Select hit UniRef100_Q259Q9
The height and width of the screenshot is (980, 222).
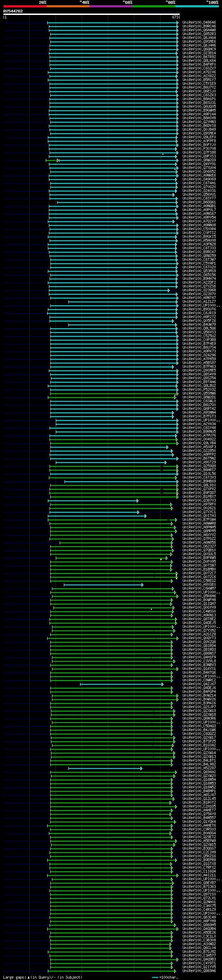click(199, 466)
